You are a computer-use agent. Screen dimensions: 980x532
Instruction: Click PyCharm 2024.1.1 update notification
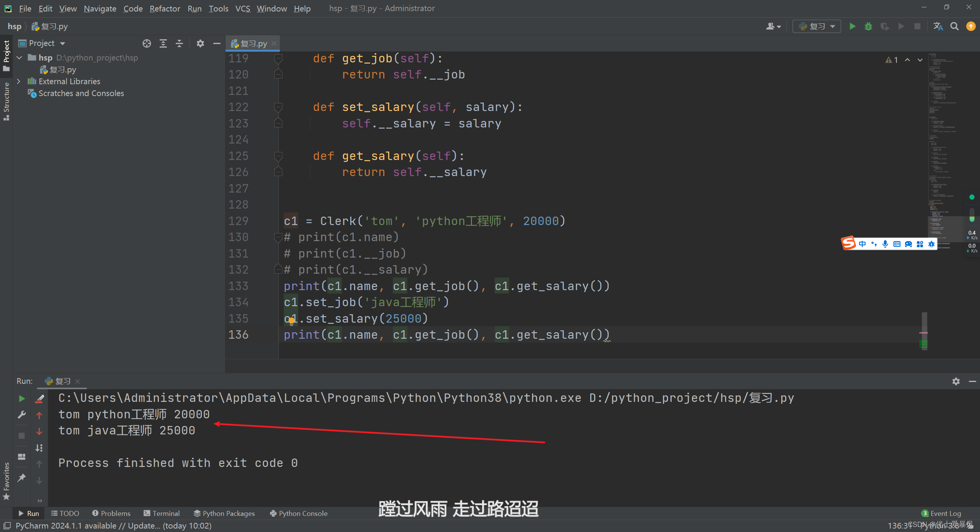coord(113,525)
